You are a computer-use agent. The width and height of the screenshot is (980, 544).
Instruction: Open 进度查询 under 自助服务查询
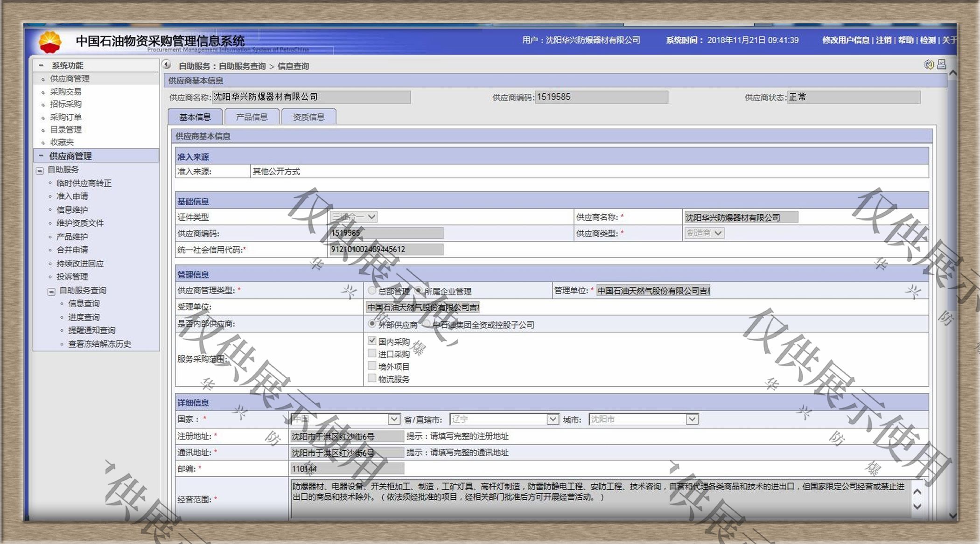pyautogui.click(x=84, y=317)
